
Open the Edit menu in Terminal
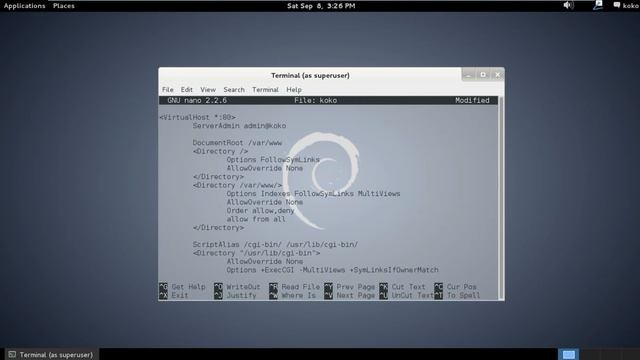187,90
